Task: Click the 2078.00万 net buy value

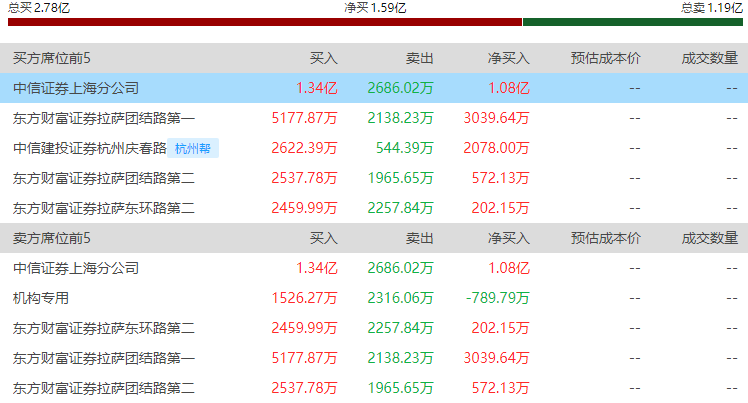Action: click(x=497, y=148)
